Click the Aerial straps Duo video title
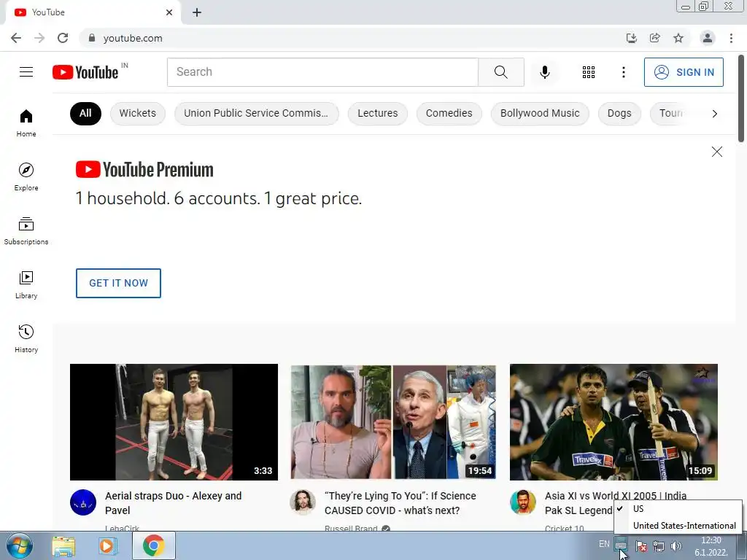Viewport: 747px width, 560px height. [174, 503]
